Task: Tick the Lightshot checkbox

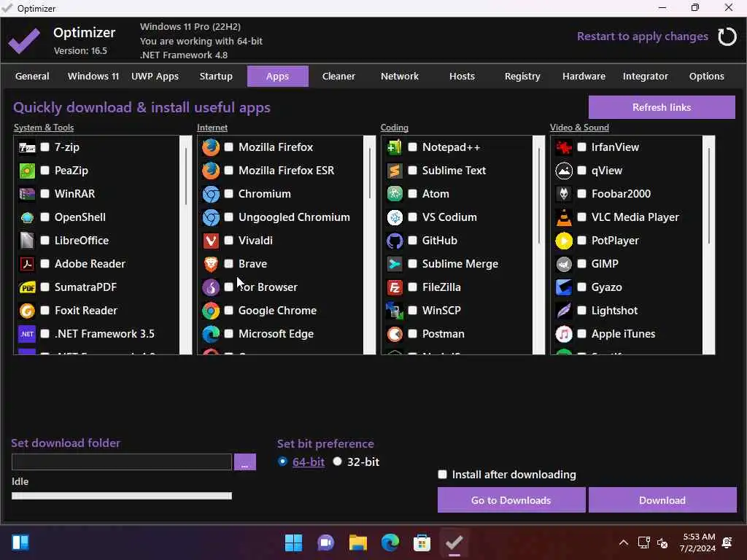Action: (x=581, y=310)
